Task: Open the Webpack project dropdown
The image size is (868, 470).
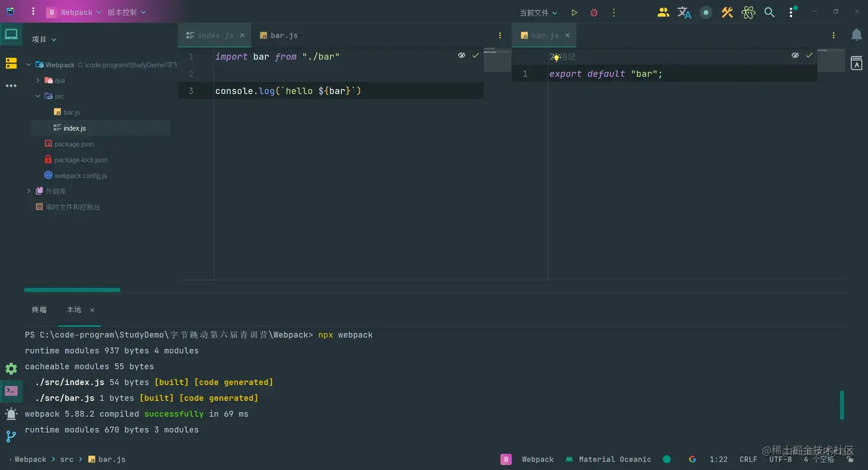Action: click(74, 12)
